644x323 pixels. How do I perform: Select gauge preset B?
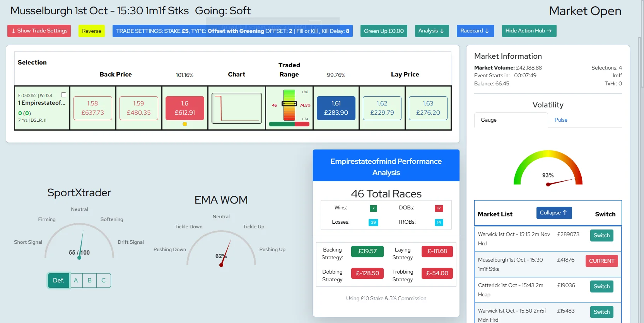(x=90, y=280)
